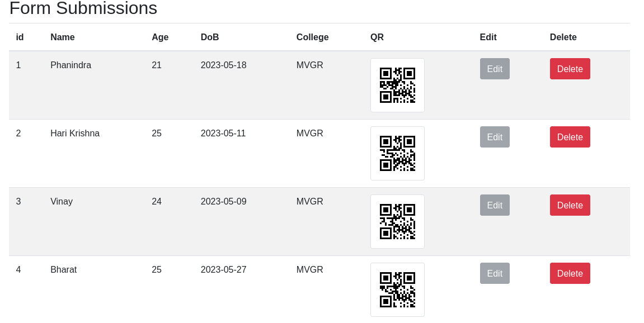The height and width of the screenshot is (323, 644).
Task: Delete the record for Vinay
Action: coord(570,205)
